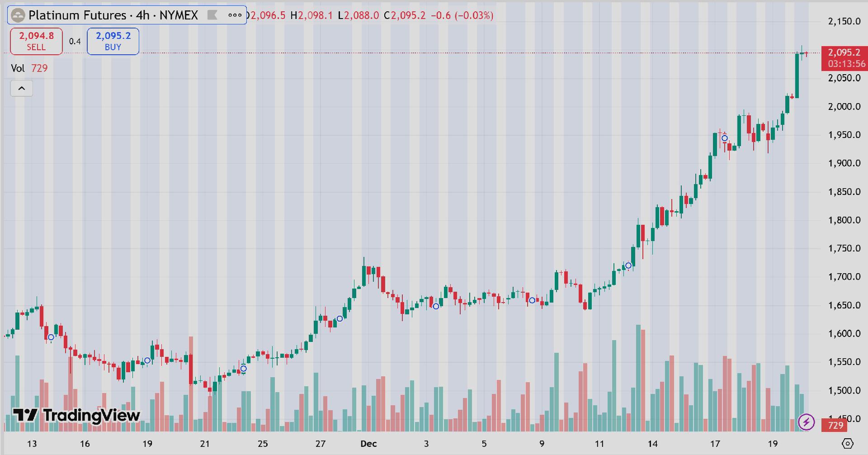Click the 2,050.0 label on the price scale
868x455 pixels.
(844, 78)
